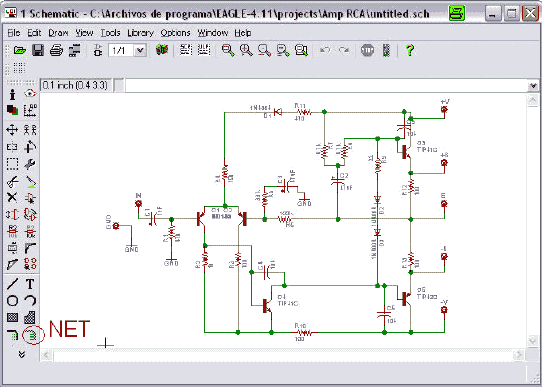Image resolution: width=542 pixels, height=387 pixels.
Task: Select the Value tool
Action: (30, 231)
